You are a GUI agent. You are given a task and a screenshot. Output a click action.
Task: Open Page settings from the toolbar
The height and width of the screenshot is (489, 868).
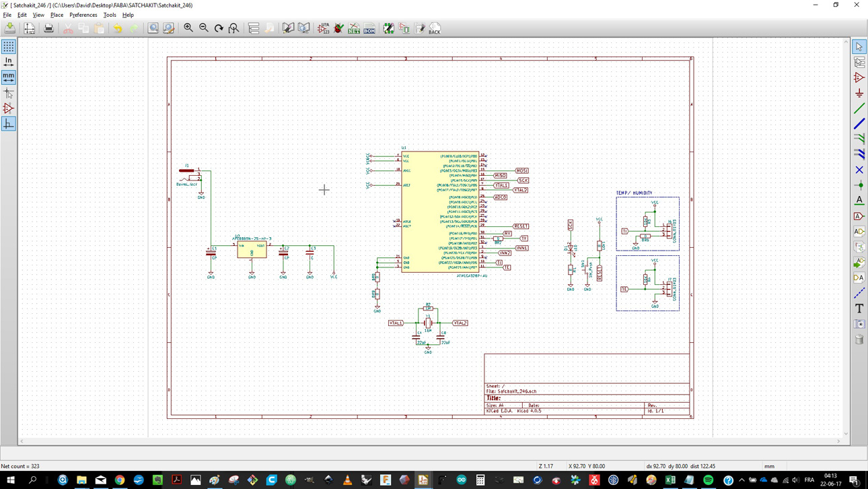click(x=30, y=28)
